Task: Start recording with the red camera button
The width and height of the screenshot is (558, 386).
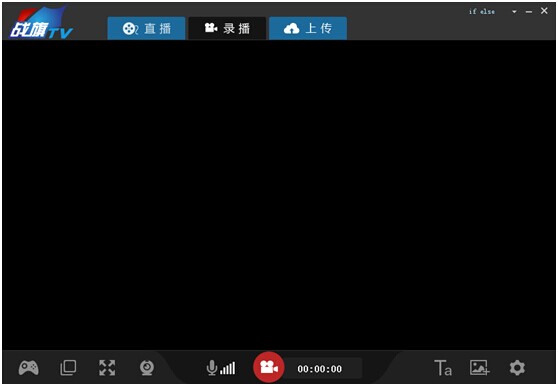Action: [269, 367]
